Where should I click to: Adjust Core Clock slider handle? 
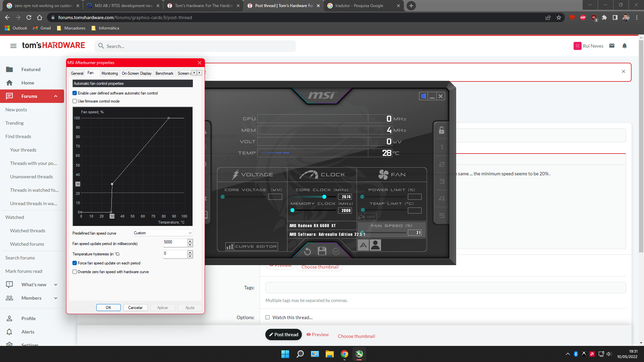coord(324,197)
